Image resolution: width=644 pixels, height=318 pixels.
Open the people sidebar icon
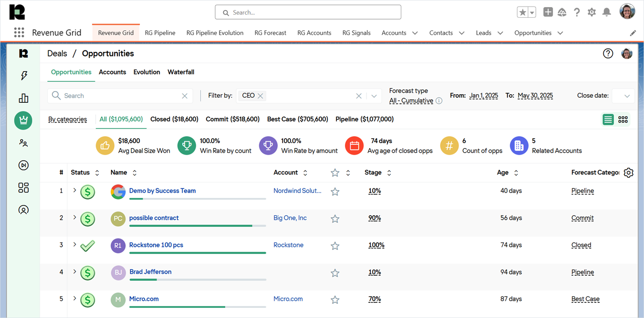(23, 143)
